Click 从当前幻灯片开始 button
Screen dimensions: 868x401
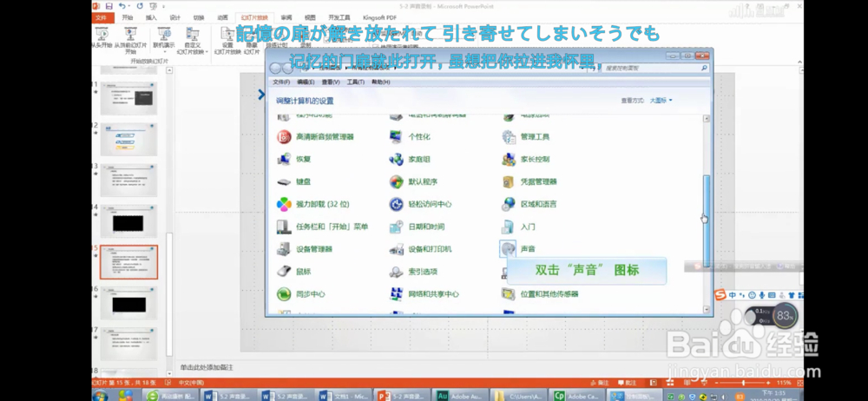tap(131, 41)
